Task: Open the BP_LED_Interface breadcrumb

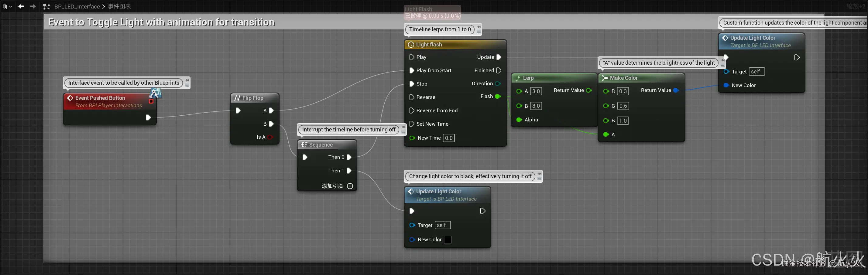Action: 77,6
